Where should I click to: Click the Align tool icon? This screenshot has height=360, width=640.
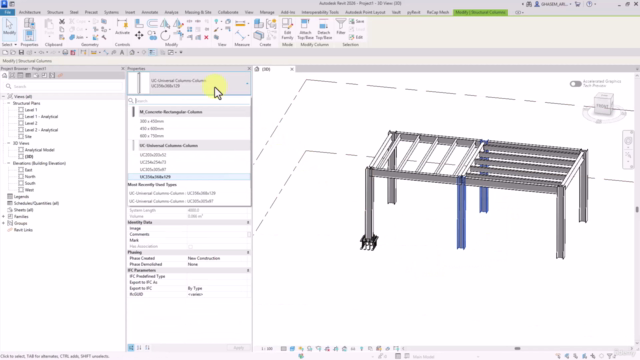click(139, 24)
